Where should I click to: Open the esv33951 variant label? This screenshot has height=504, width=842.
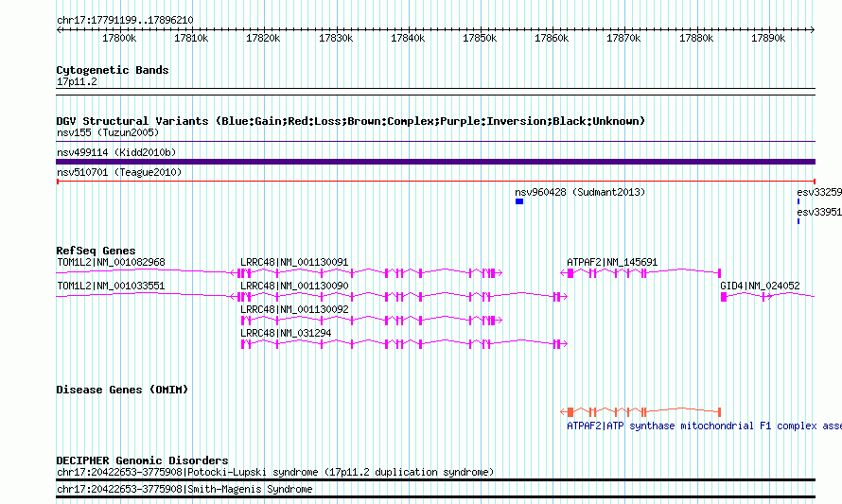coord(819,212)
